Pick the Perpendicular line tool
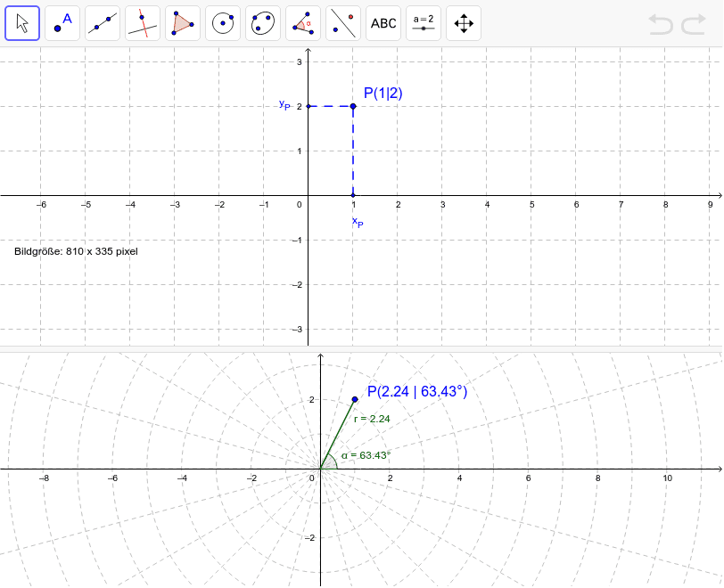The image size is (724, 588). point(143,23)
